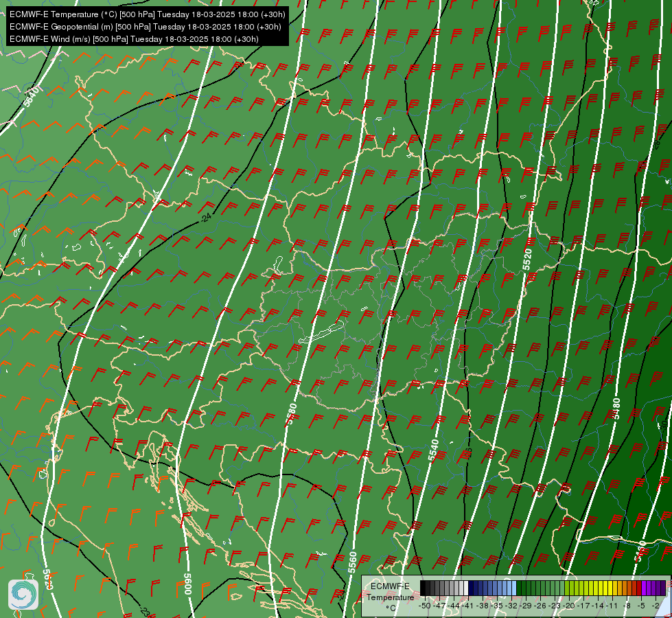This screenshot has width=672, height=618.
Task: Click the -50 legend tick label
Action: 425,606
